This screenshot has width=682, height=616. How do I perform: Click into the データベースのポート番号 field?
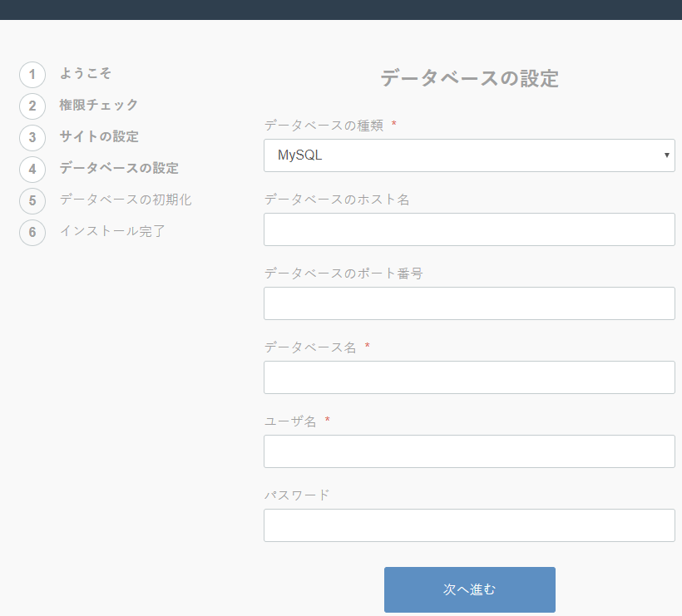click(468, 303)
